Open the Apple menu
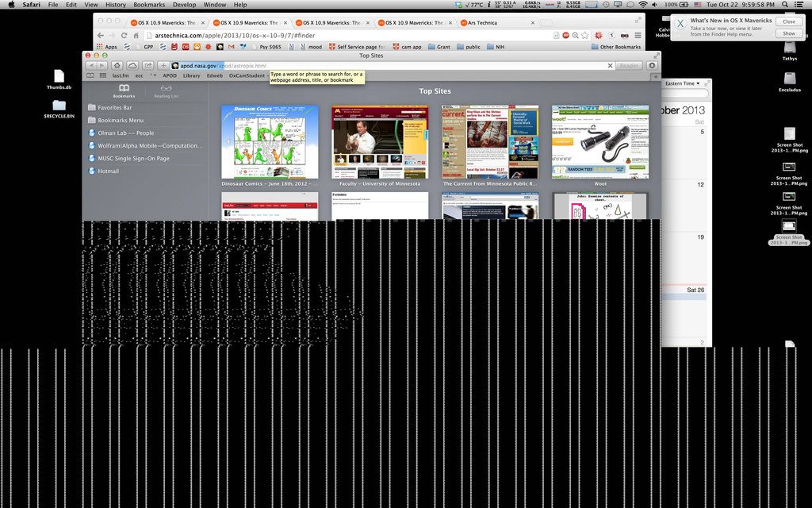Screen dimensions: 812x508 [x=11, y=5]
